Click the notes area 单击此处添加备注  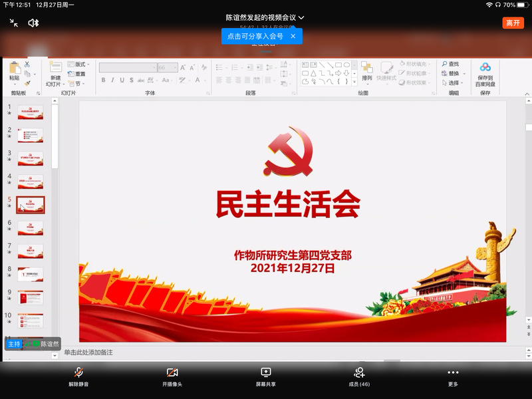click(88, 352)
